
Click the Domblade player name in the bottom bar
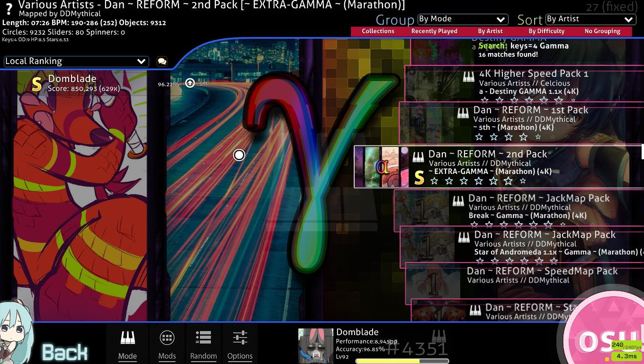357,332
